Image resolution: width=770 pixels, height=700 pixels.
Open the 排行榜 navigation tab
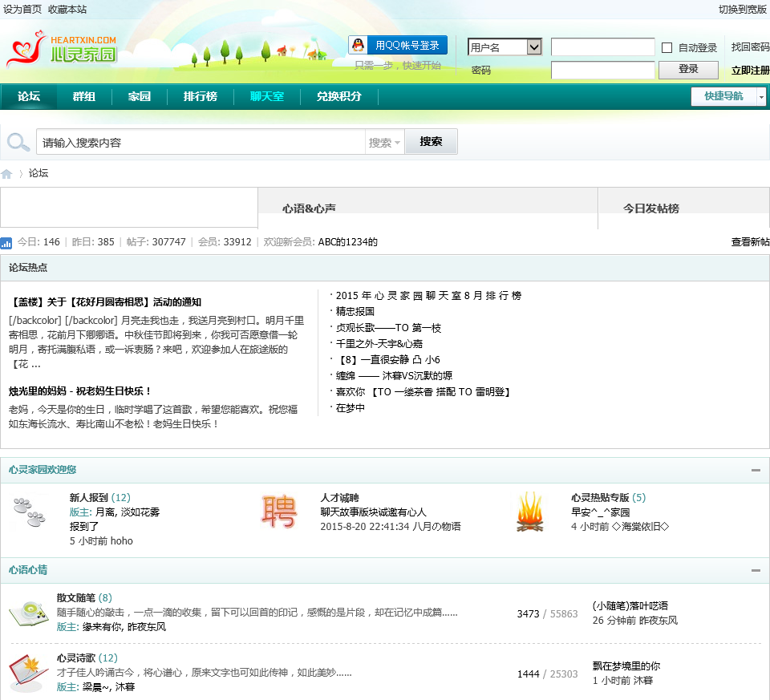(200, 96)
